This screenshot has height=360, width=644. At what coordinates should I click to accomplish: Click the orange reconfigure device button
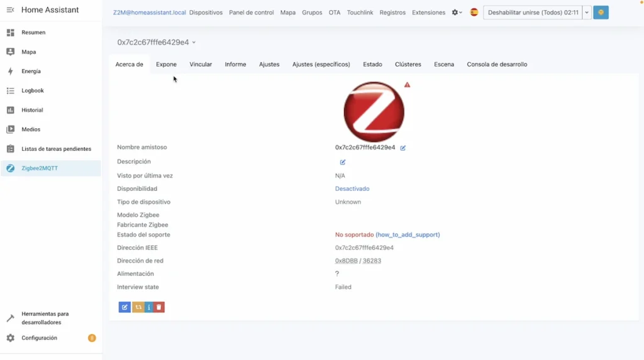138,307
